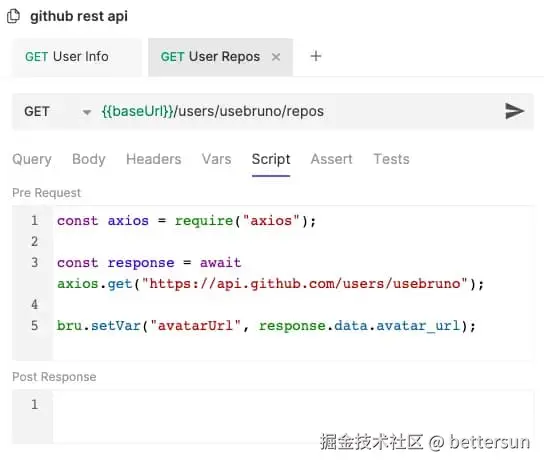Click the github rest api collection title
The height and width of the screenshot is (465, 544).
coord(79,16)
